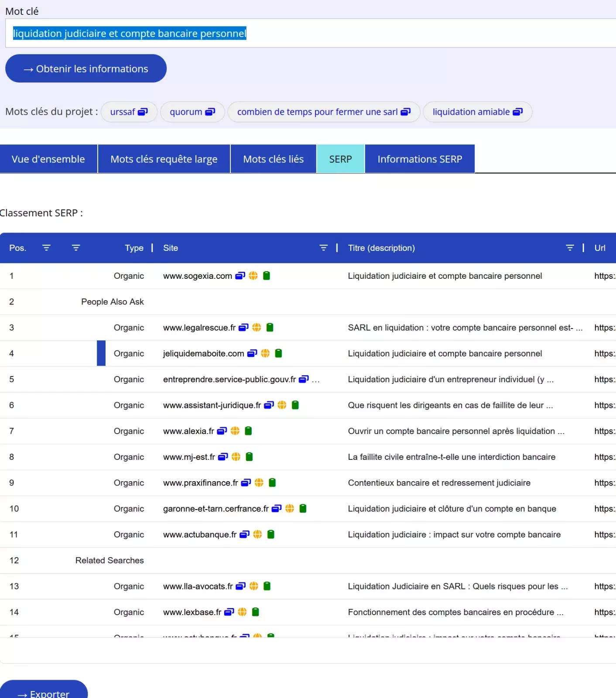616x698 pixels.
Task: Open Mots clés liés tab
Action: [x=274, y=159]
